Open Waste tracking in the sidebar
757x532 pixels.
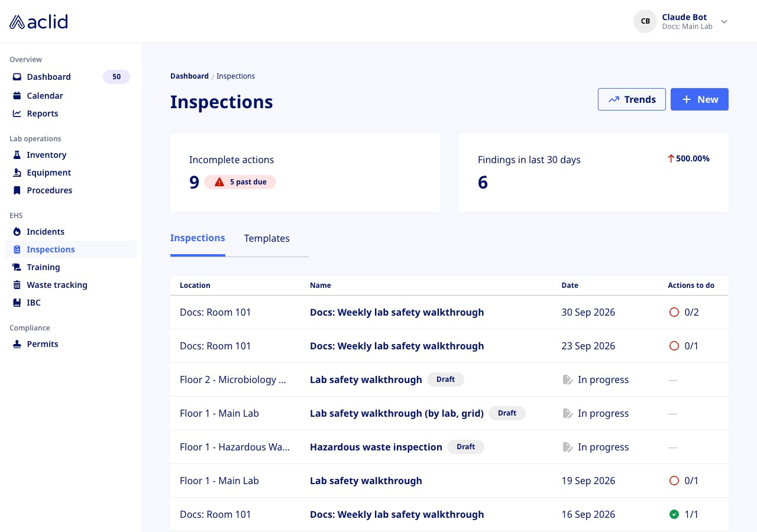point(71,285)
